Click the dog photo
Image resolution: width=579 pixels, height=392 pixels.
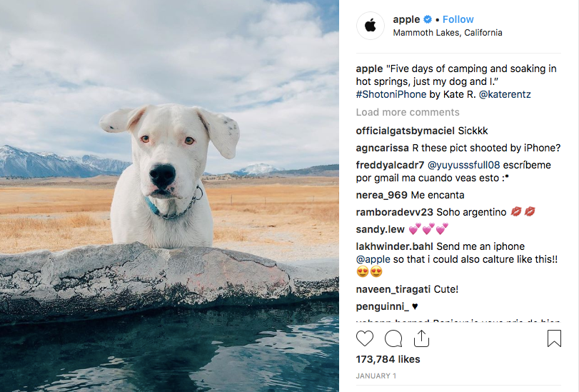click(169, 196)
